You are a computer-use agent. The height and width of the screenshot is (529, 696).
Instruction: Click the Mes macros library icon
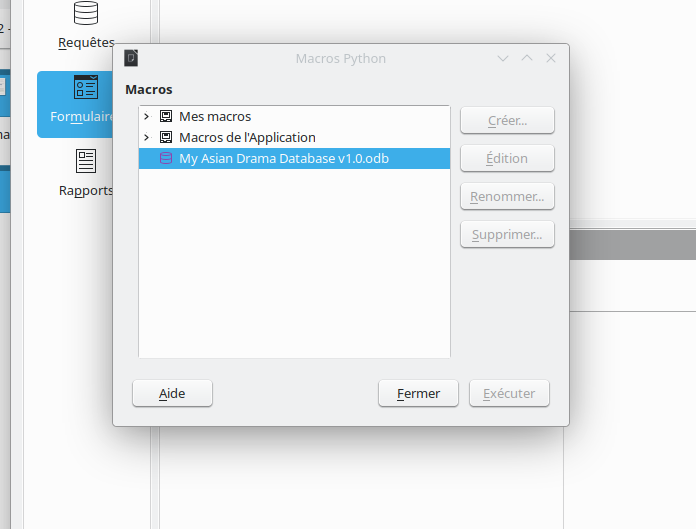166,116
